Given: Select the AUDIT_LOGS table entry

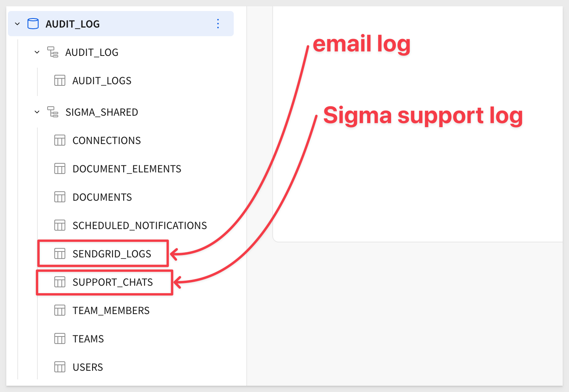Looking at the screenshot, I should pyautogui.click(x=102, y=81).
